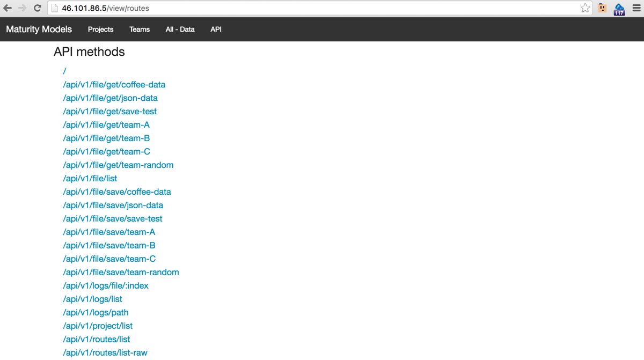Screen dimensions: 644x360
Task: Reload the current page
Action: coord(37,8)
